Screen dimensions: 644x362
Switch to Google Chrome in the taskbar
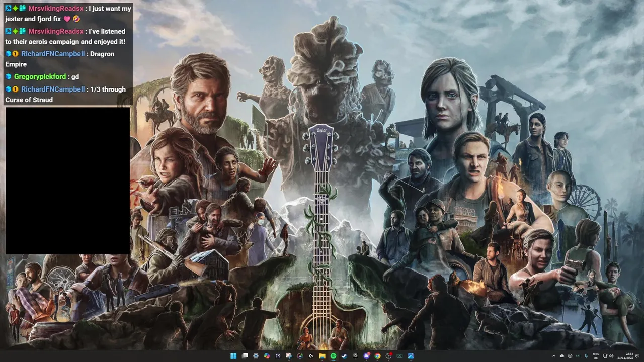(x=377, y=356)
